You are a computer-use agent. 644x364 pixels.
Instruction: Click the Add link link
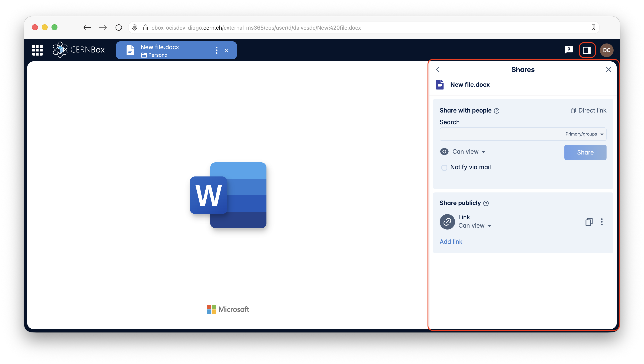point(451,242)
